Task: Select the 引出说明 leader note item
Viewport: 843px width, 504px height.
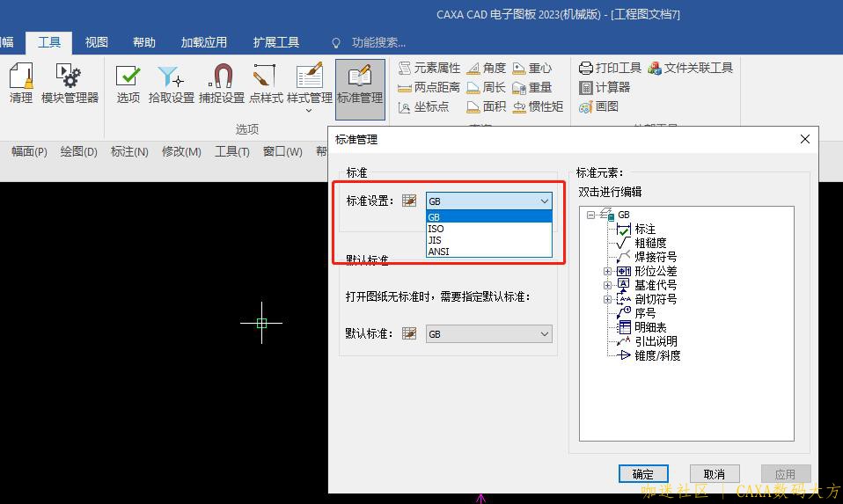Action: pos(656,341)
